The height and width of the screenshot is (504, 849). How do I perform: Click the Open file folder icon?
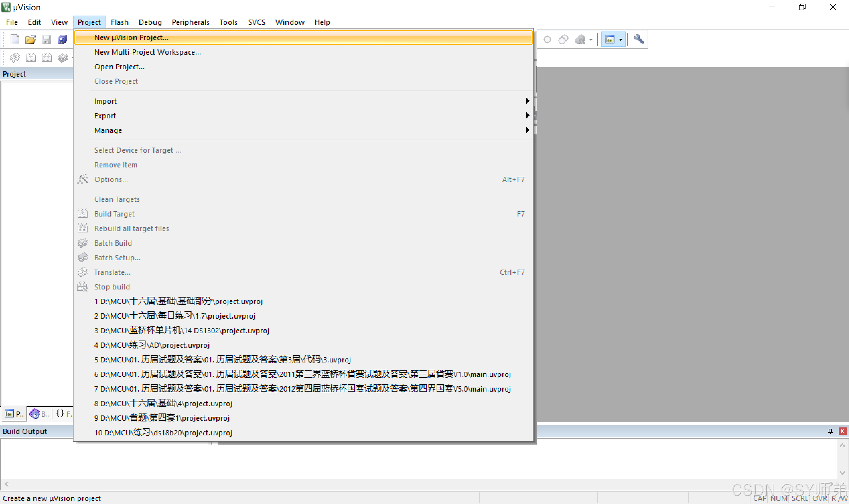[30, 39]
